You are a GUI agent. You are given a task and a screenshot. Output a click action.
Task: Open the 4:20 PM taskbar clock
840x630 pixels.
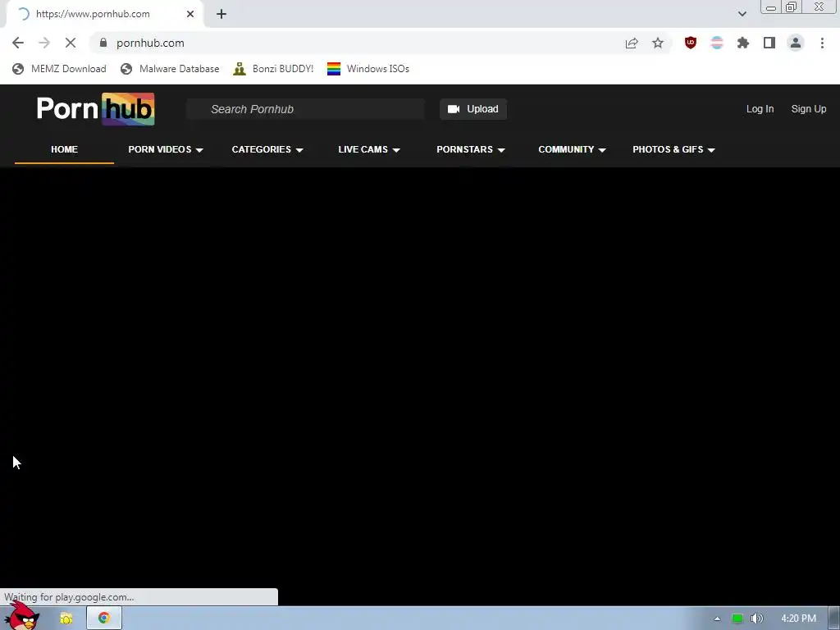click(x=798, y=619)
